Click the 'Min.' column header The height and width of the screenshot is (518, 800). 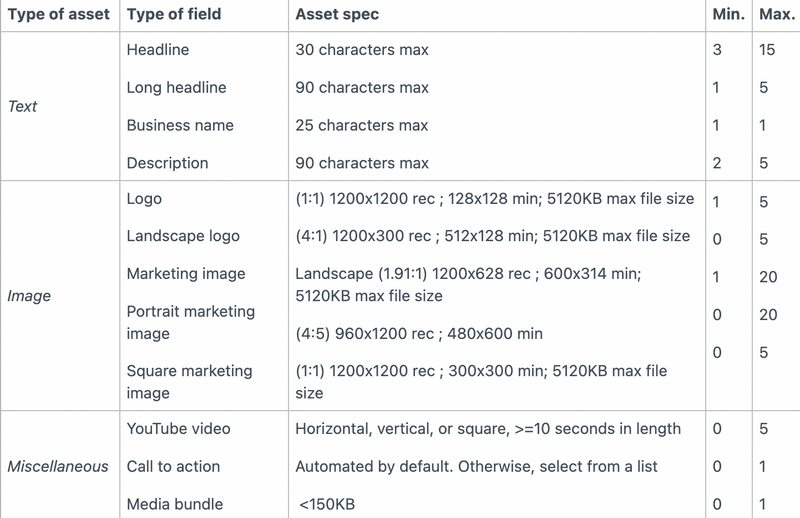[729, 14]
